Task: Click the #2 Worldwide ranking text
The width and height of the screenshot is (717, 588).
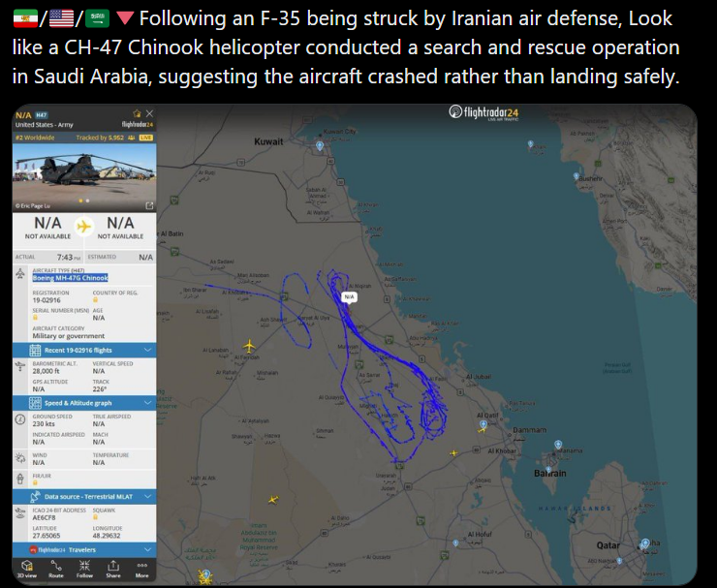Action: click(x=35, y=138)
